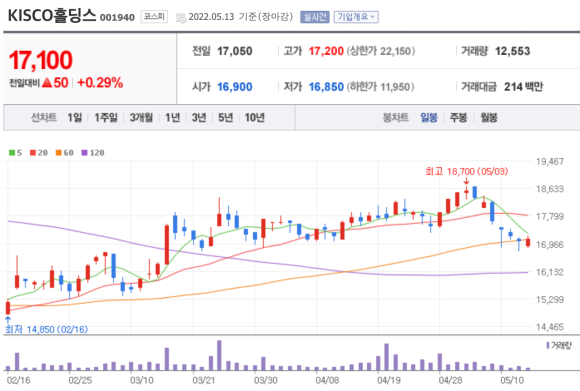Click the 저가 16,850 value
This screenshot has height=391, width=580.
click(326, 87)
